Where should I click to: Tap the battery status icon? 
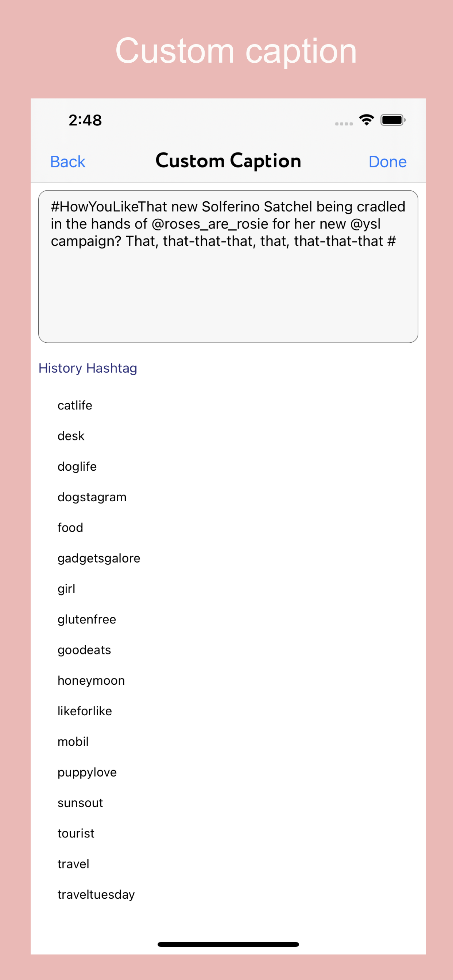pos(393,120)
